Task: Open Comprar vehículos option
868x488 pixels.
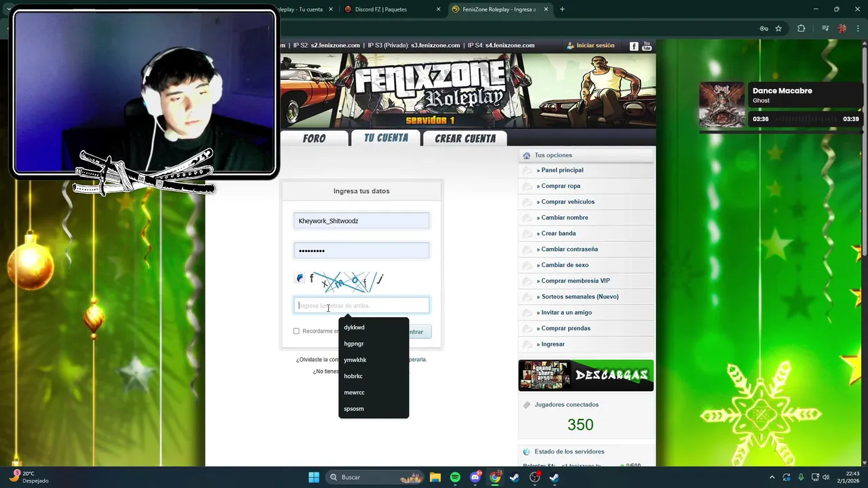Action: pos(568,201)
